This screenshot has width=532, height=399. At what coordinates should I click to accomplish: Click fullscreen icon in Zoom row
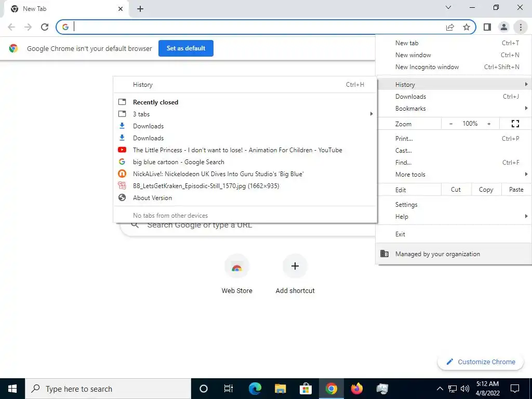515,124
